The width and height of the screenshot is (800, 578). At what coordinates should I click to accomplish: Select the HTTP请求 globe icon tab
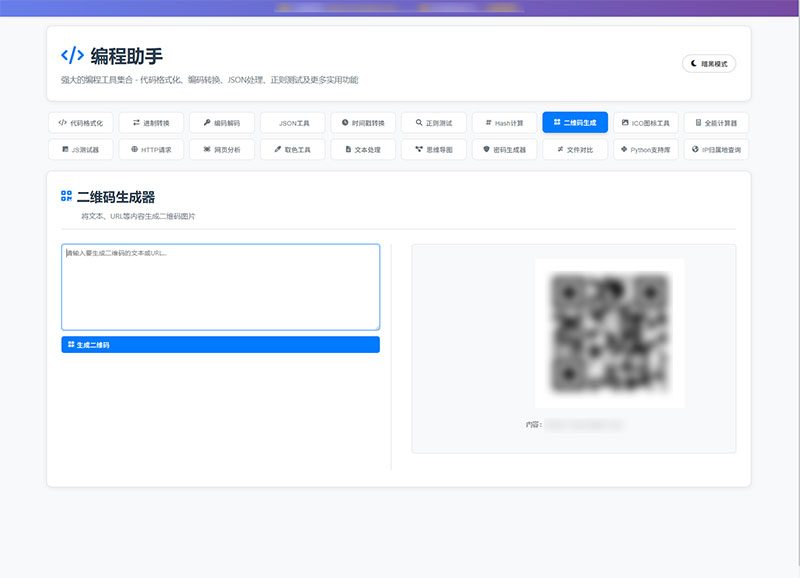(x=151, y=149)
